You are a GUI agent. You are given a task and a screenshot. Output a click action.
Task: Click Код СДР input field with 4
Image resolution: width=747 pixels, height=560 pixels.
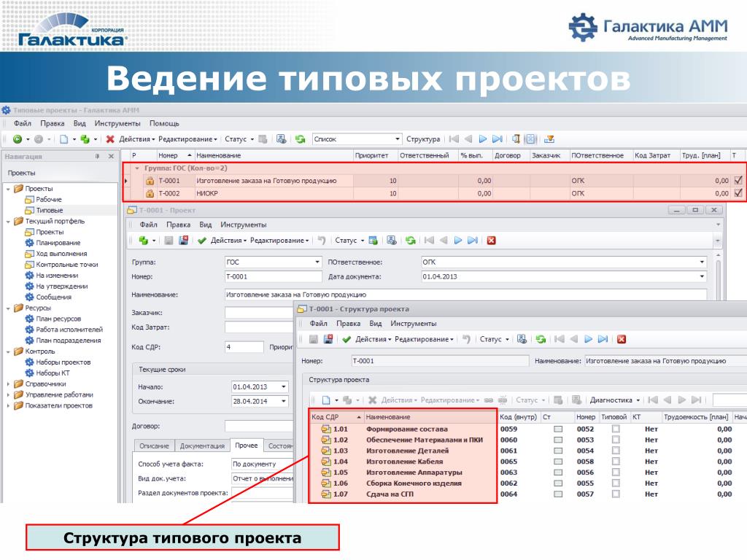(244, 346)
